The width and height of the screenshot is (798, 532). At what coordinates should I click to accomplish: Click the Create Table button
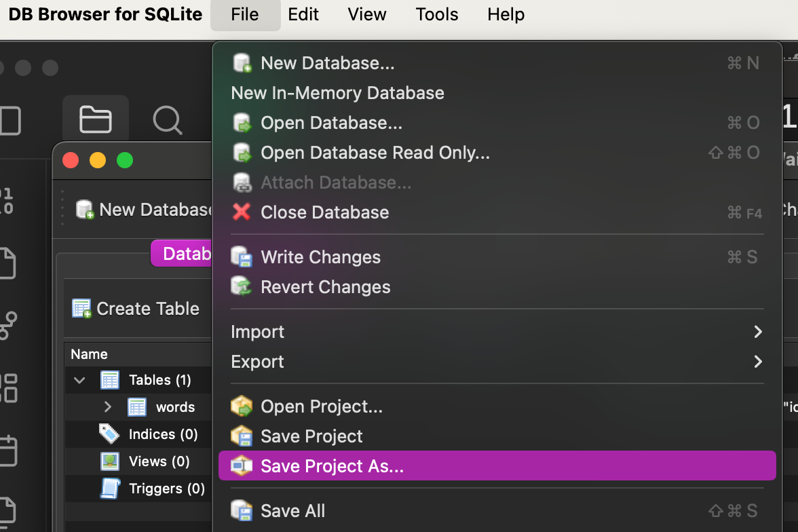(x=136, y=309)
